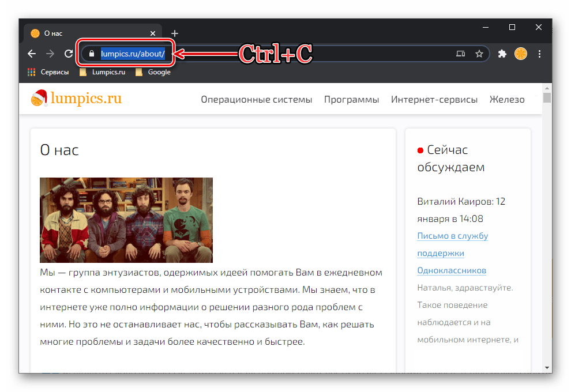Open the Lumpics.ru bookmark folder
The height and width of the screenshot is (392, 571).
(103, 72)
